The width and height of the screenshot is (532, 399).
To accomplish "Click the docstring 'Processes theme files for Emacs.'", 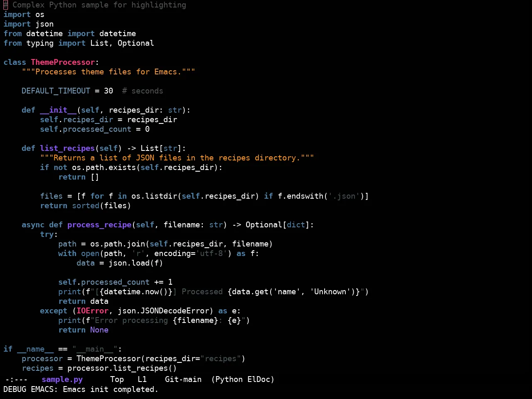I will pos(108,72).
